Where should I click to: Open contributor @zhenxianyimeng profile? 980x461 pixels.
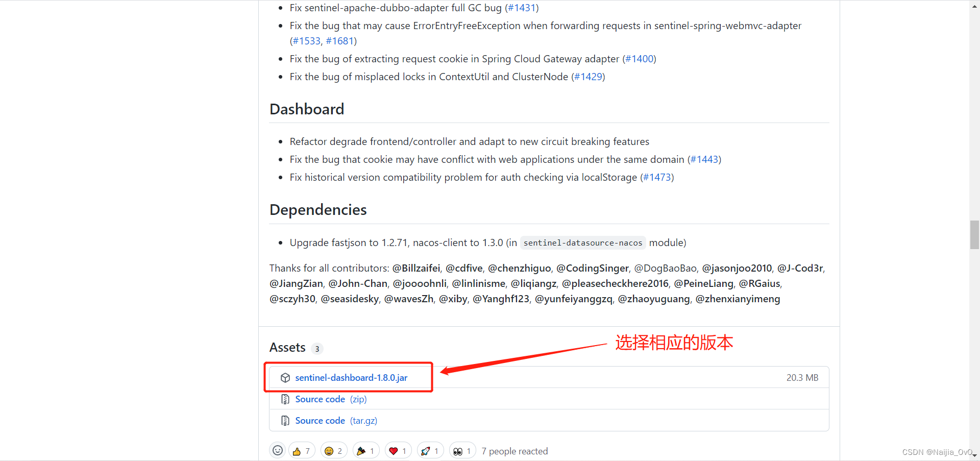click(x=738, y=299)
